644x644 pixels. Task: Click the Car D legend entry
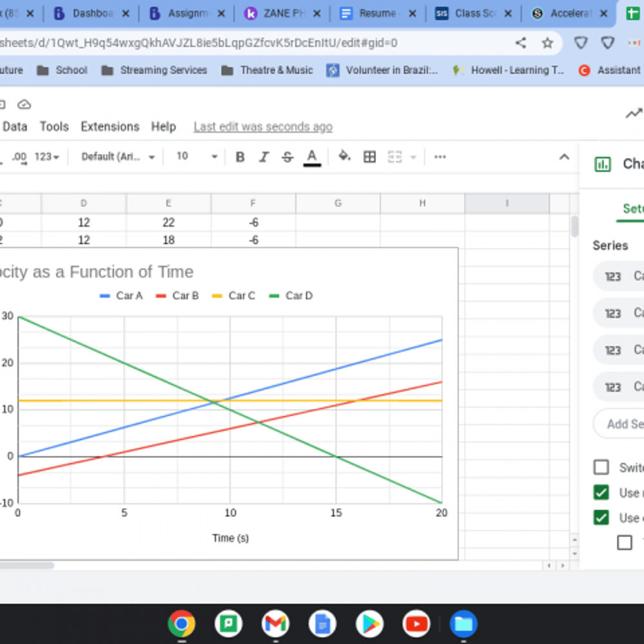click(x=291, y=296)
